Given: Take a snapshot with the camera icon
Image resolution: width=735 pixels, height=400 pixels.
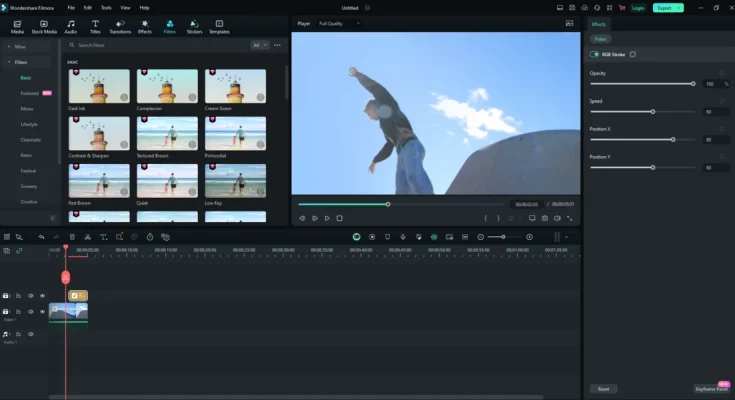Looking at the screenshot, I should point(545,218).
